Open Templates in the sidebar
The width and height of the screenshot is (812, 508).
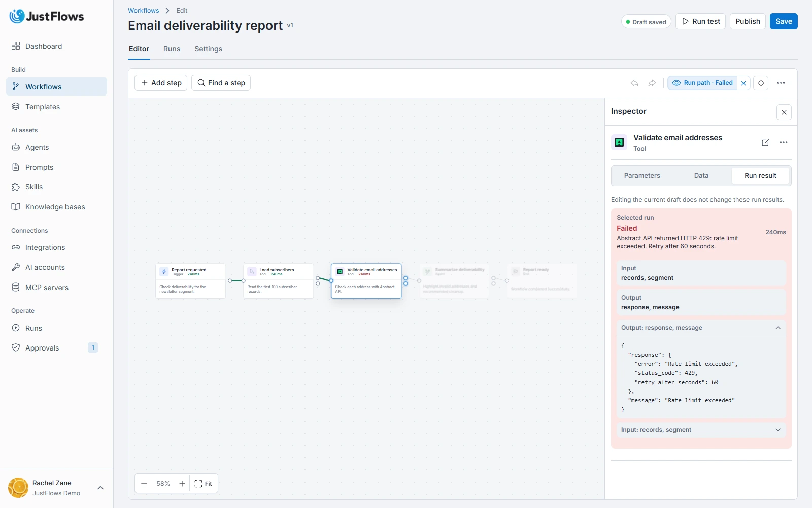(x=56, y=107)
